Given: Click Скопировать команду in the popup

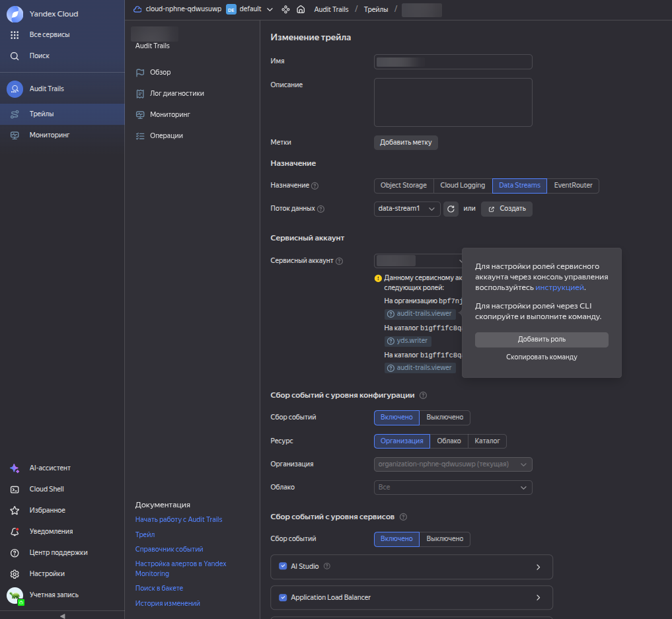Looking at the screenshot, I should point(542,357).
